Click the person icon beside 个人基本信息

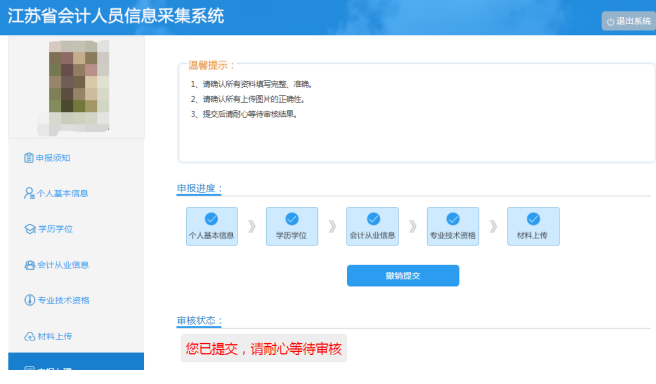pyautogui.click(x=29, y=193)
